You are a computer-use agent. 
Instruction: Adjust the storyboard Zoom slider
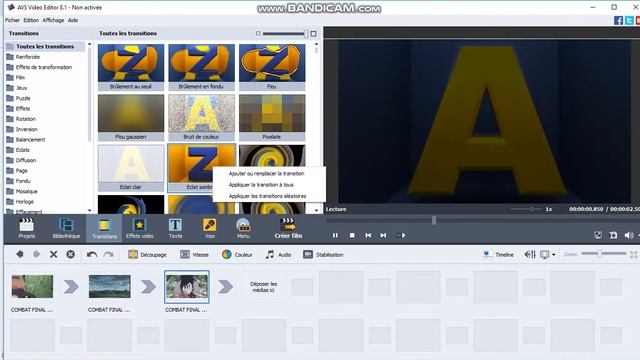pos(604,254)
